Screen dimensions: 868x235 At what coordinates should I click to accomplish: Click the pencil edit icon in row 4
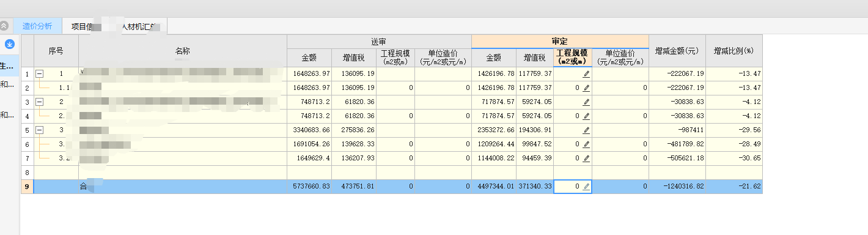pyautogui.click(x=586, y=116)
